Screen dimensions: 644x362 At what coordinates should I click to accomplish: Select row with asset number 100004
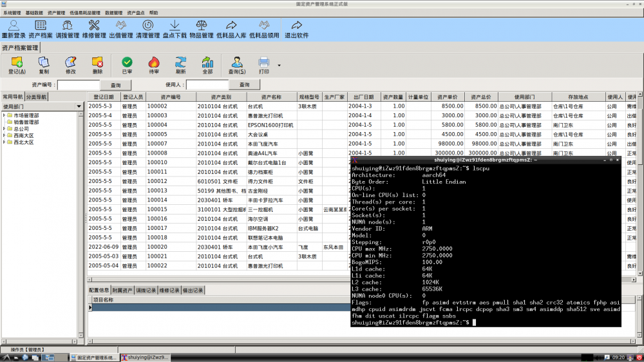coord(361,125)
